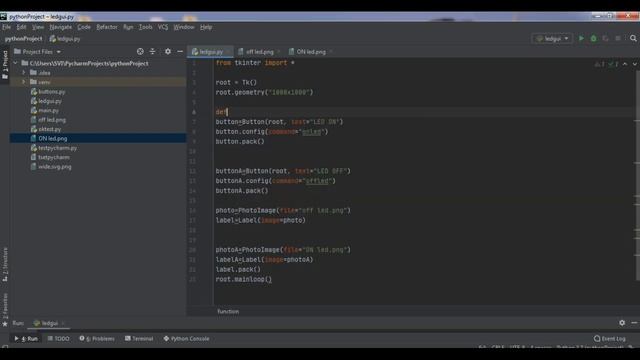
Task: Click the Stop icon in toolbar
Action: coord(618,38)
